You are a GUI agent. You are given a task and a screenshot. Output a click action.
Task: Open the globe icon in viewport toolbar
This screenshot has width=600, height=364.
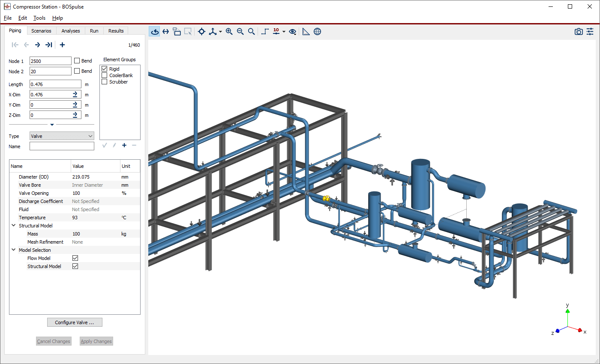[317, 31]
